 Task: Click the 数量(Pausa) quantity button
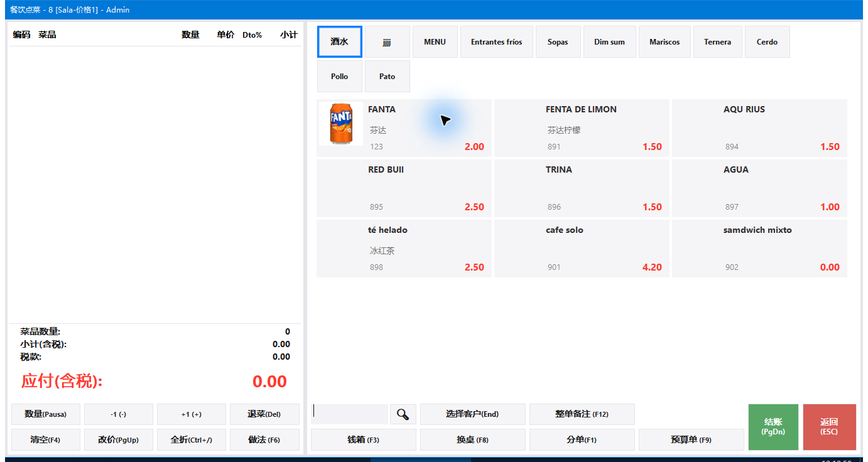pyautogui.click(x=46, y=414)
